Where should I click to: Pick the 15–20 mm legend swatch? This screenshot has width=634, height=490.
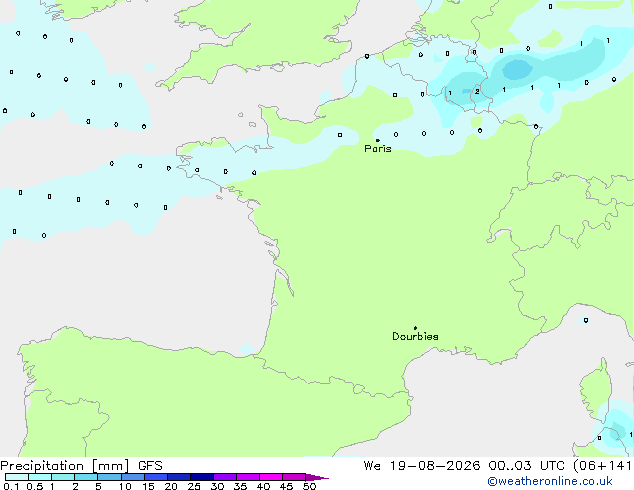coord(156,477)
